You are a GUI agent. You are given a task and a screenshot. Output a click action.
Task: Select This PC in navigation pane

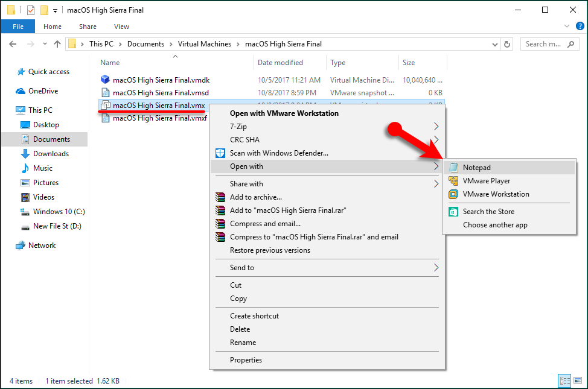[x=40, y=110]
